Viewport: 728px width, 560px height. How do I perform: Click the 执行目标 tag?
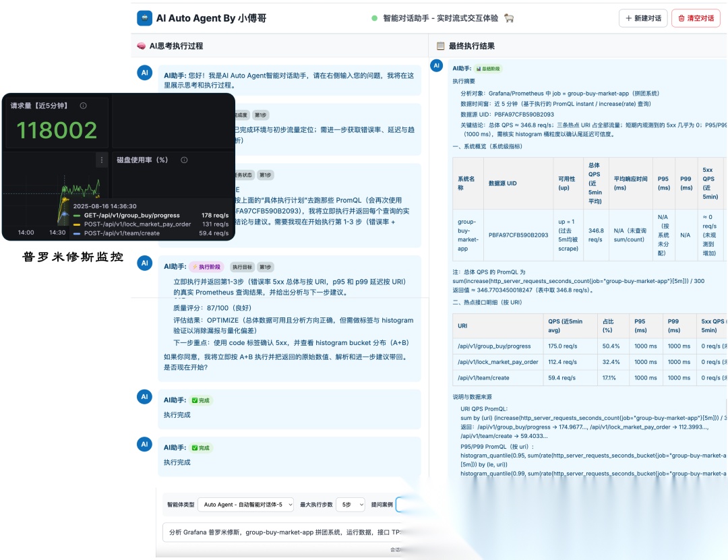[243, 267]
